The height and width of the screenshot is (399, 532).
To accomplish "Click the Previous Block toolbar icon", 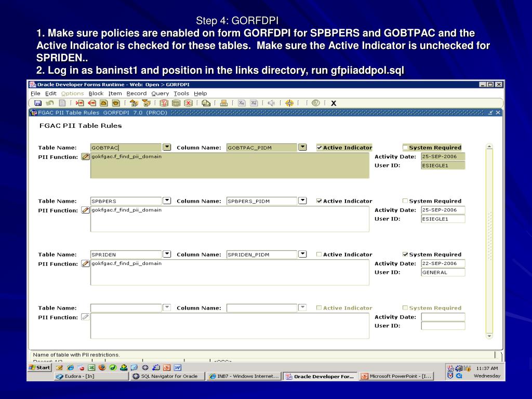I will click(134, 103).
